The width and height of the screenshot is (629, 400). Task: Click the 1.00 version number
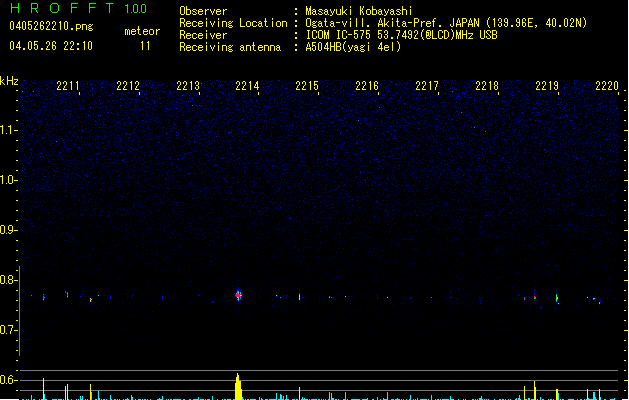(x=135, y=9)
